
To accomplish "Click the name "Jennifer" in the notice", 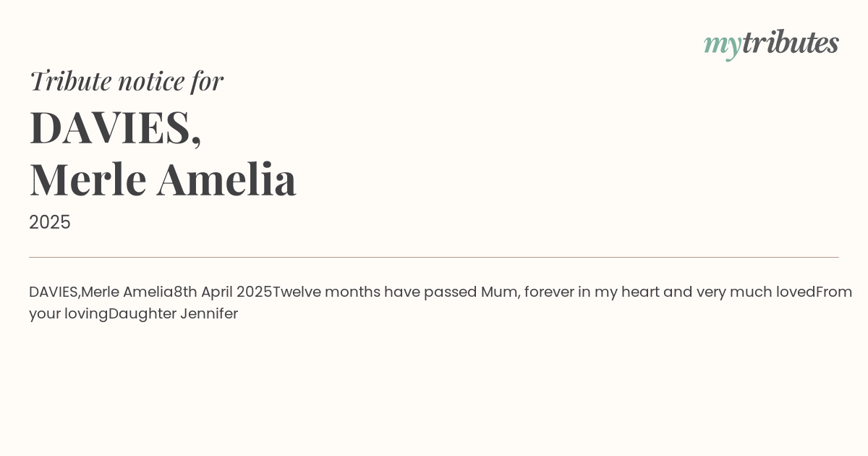I will [x=209, y=313].
